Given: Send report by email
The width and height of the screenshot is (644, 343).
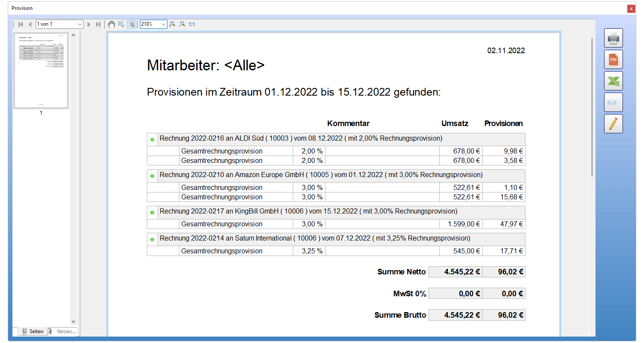Looking at the screenshot, I should click(x=614, y=102).
